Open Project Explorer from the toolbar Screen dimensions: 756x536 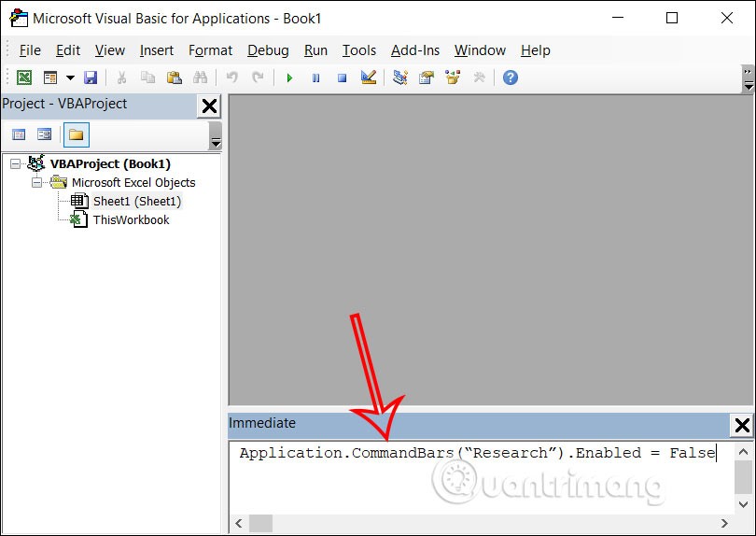[400, 78]
